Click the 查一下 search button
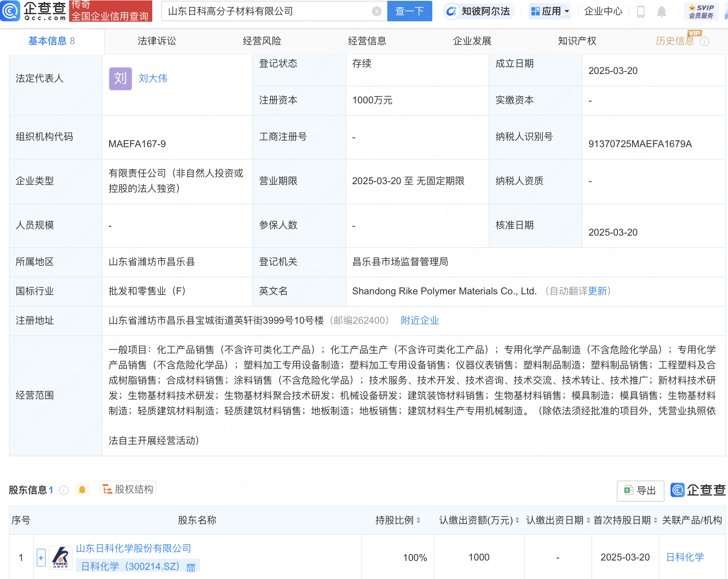728x579 pixels. (409, 11)
